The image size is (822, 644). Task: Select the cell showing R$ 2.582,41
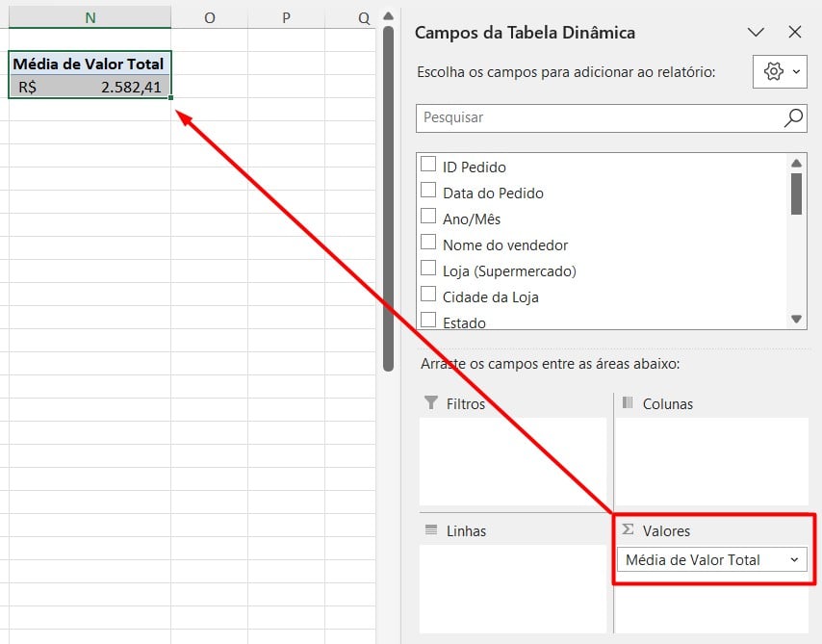[90, 87]
